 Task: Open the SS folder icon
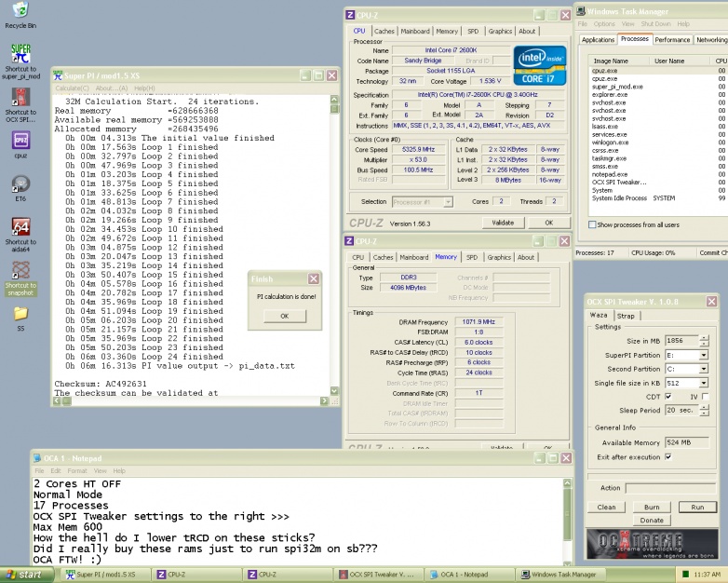[20, 313]
